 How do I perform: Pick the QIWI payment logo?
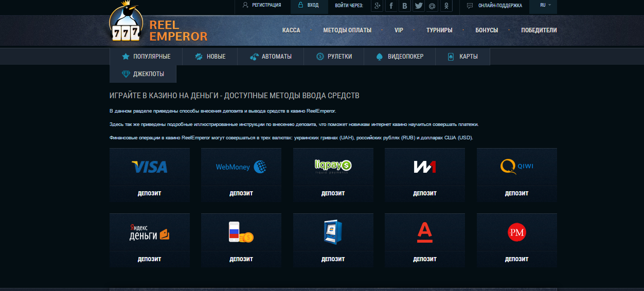click(x=516, y=167)
